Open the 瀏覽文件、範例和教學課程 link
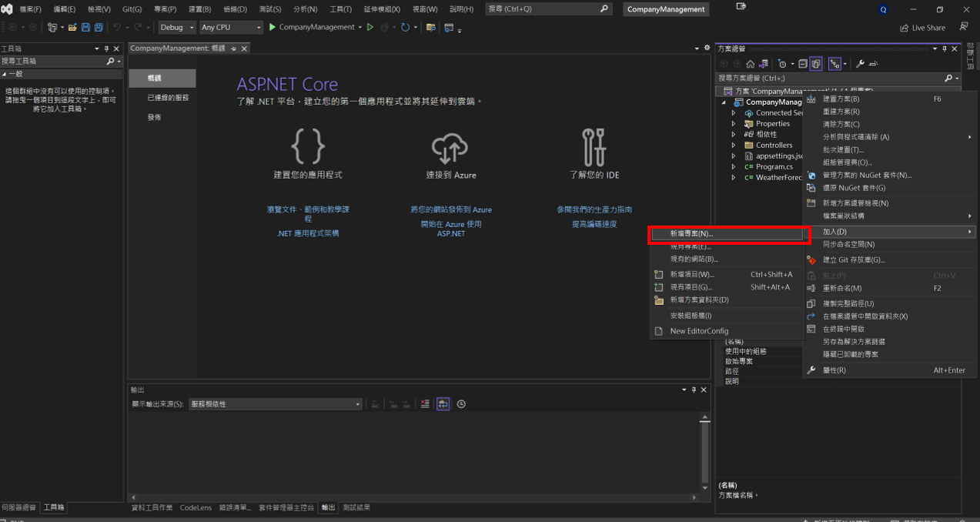The height and width of the screenshot is (522, 980). 308,214
